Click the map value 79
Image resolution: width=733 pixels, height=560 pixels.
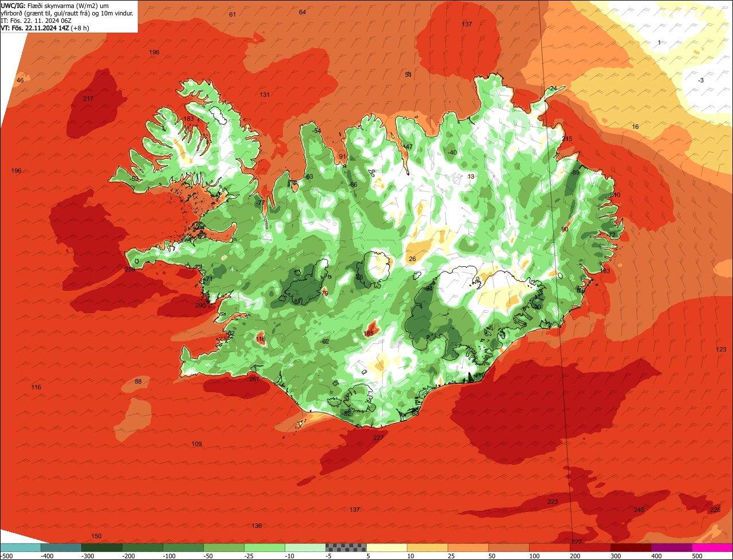pyautogui.click(x=325, y=293)
